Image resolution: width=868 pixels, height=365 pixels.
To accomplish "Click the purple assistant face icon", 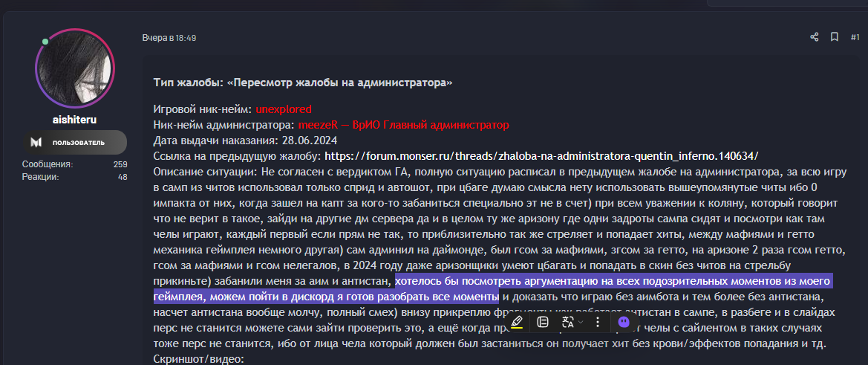I will [x=624, y=322].
